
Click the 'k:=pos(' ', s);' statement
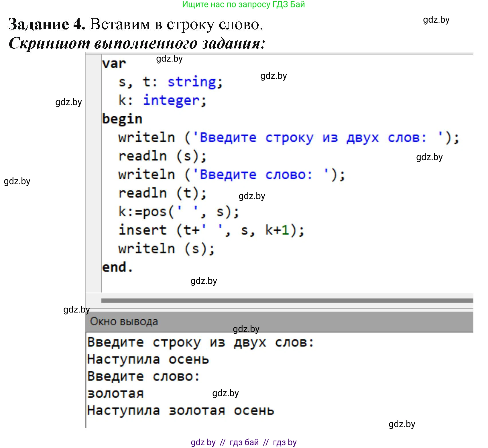coord(179,212)
